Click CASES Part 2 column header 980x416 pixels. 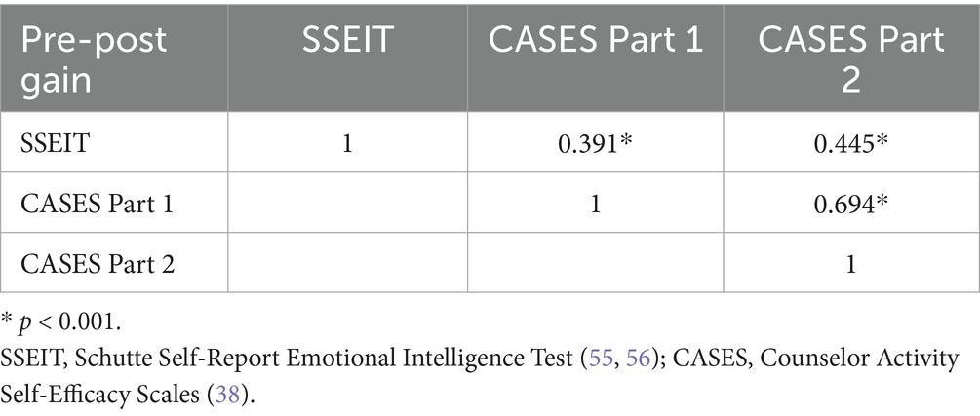pyautogui.click(x=851, y=59)
